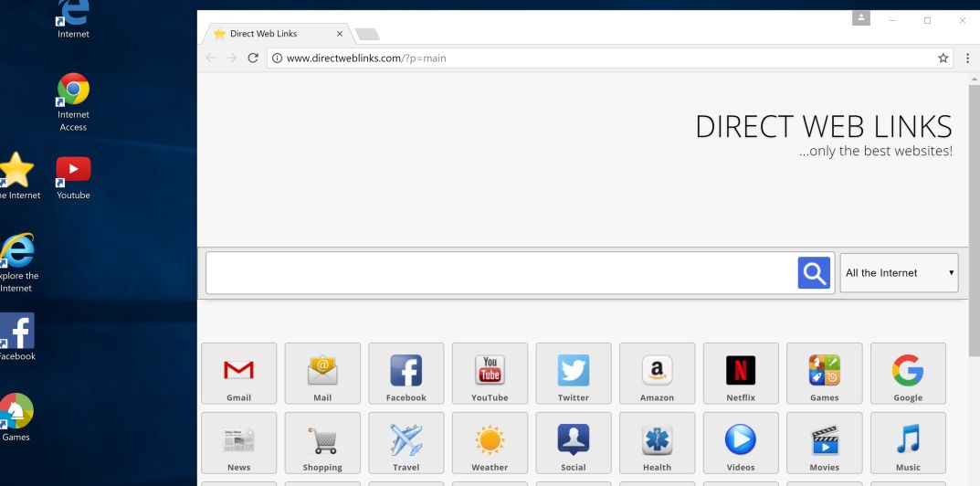
Task: Open the Google tile
Action: [x=908, y=374]
